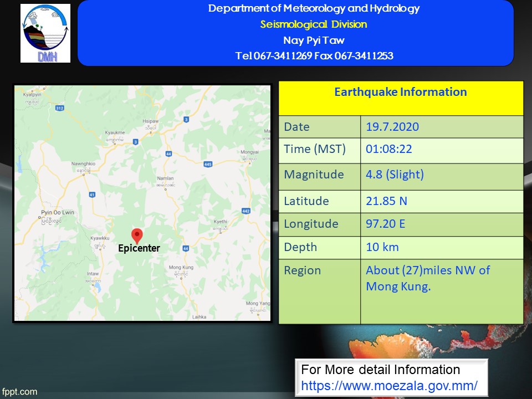Click the region description about Mong Kung

pyautogui.click(x=428, y=278)
